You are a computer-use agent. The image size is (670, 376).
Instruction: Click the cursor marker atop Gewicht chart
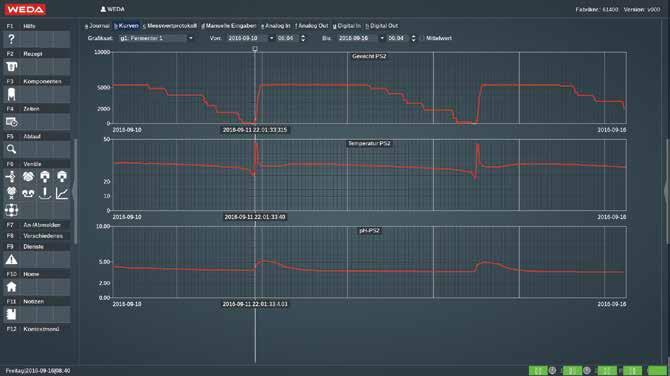(255, 49)
